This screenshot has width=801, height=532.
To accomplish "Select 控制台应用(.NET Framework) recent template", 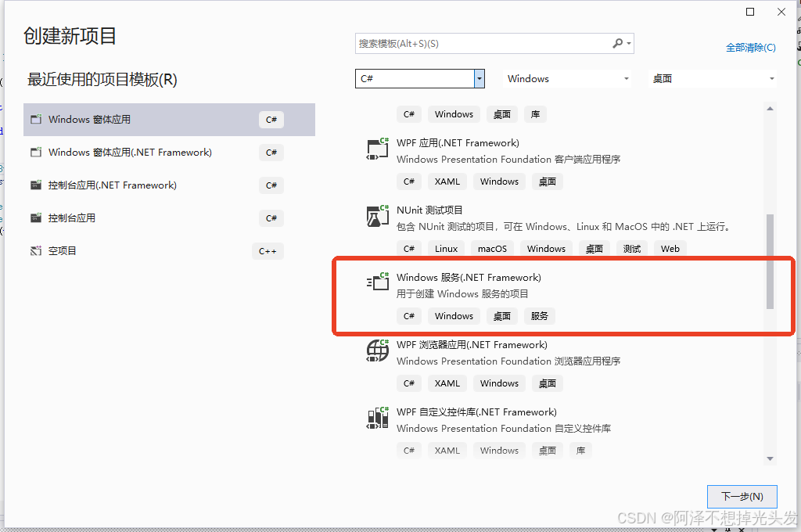I will (169, 185).
